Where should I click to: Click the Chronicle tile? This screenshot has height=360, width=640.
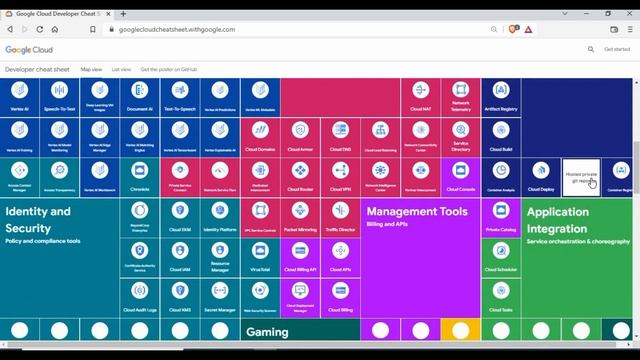(140, 178)
